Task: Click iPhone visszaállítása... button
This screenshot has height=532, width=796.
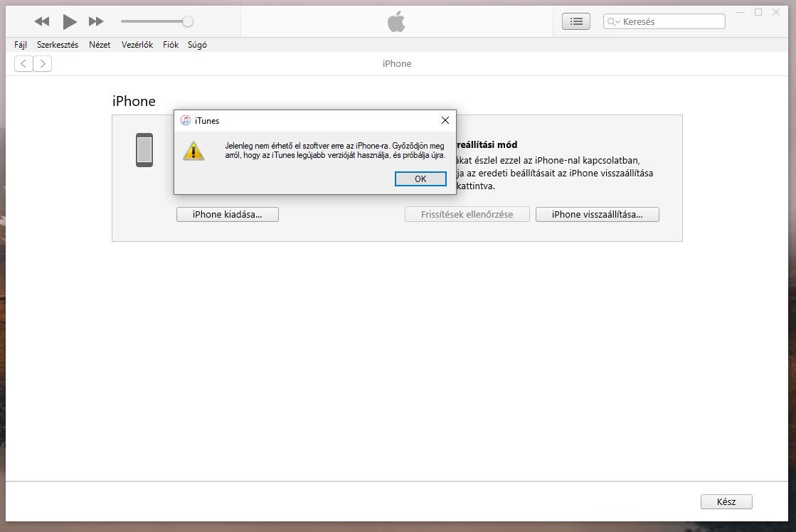Action: 597,214
